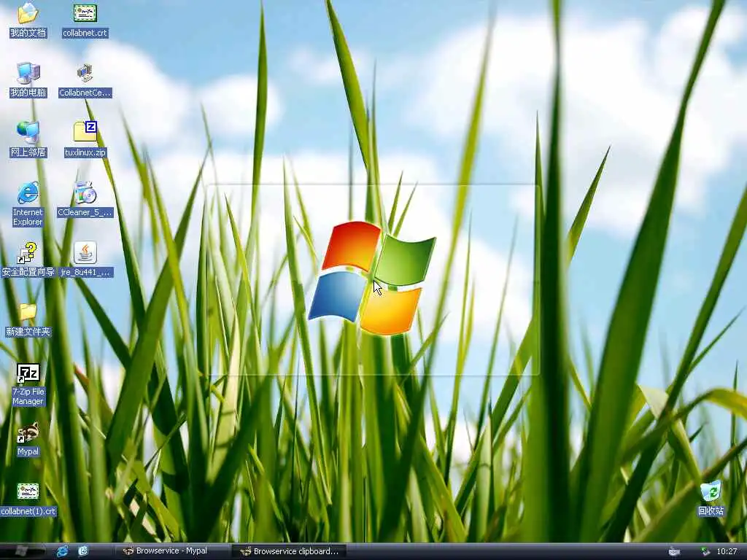Open the 网上邻居 network icon
747x560 pixels.
tap(28, 139)
